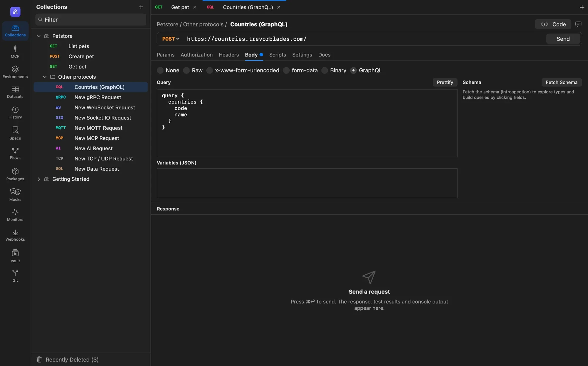Open the MCP sidebar section
588x366 pixels.
coord(15,51)
